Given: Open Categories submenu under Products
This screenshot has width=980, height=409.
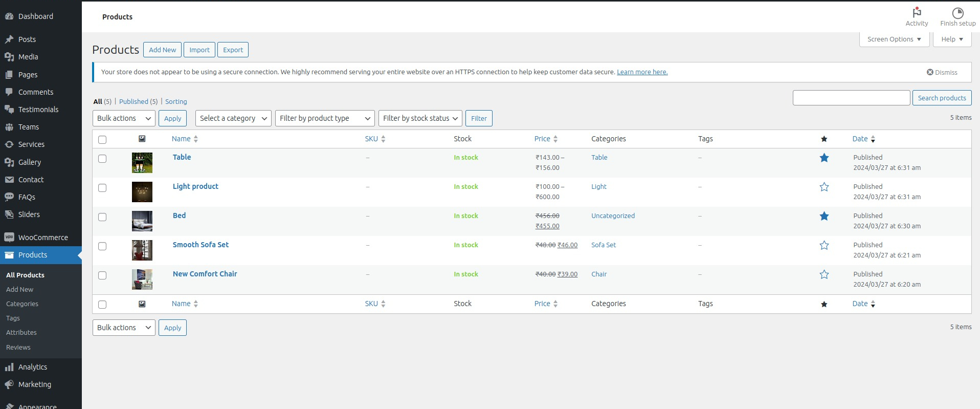Looking at the screenshot, I should [22, 304].
